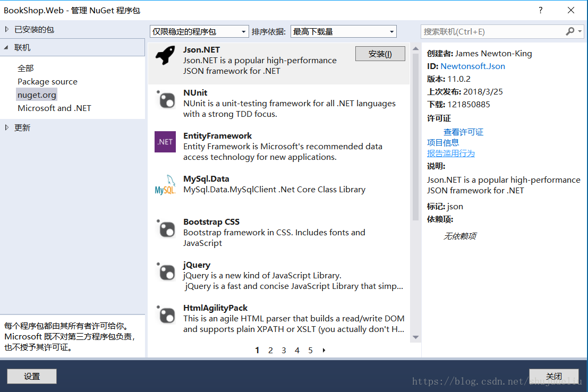Click the package list scrollbar thumb
Image resolution: width=588 pixels, height=392 pixels.
[415, 137]
